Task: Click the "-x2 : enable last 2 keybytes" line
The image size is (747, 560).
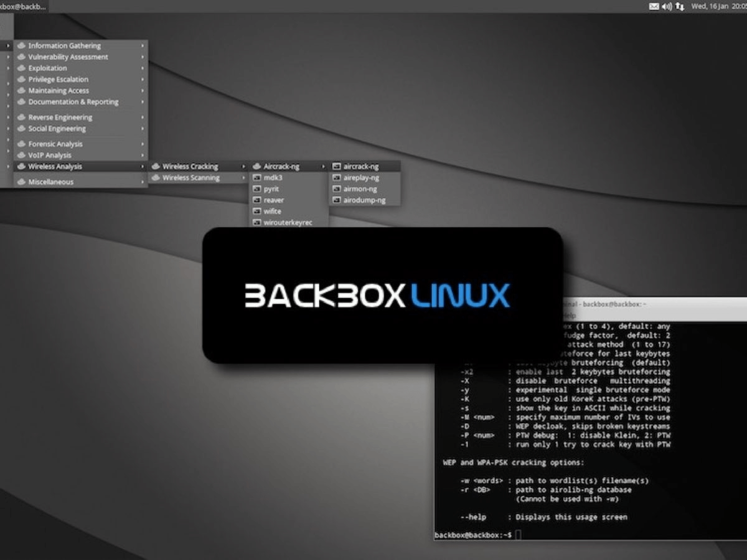Action: pyautogui.click(x=565, y=372)
